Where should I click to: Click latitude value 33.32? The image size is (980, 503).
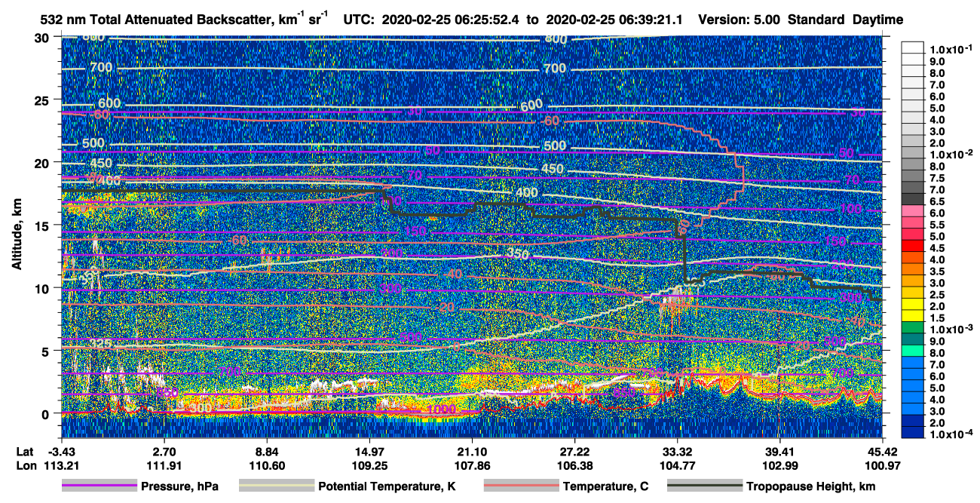677,451
